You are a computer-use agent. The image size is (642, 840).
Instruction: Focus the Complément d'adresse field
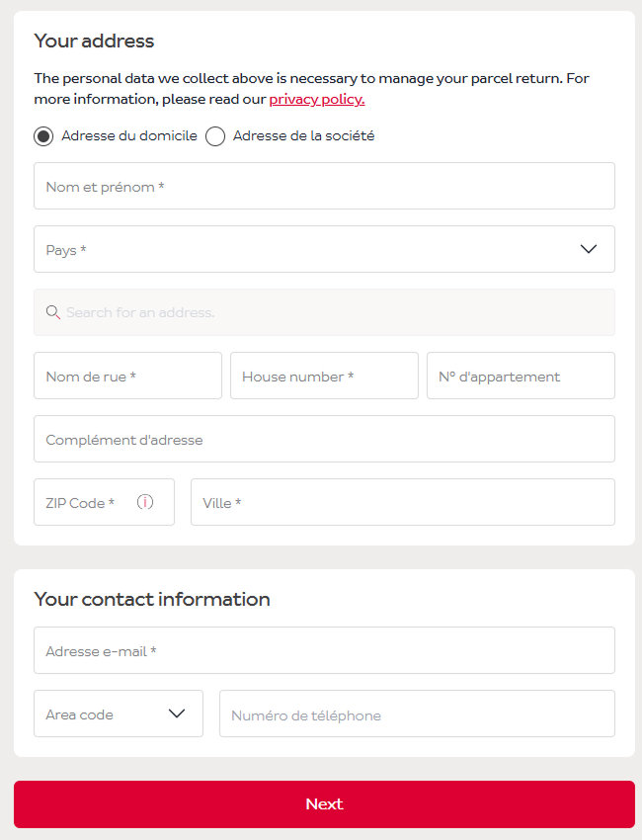[x=324, y=439]
